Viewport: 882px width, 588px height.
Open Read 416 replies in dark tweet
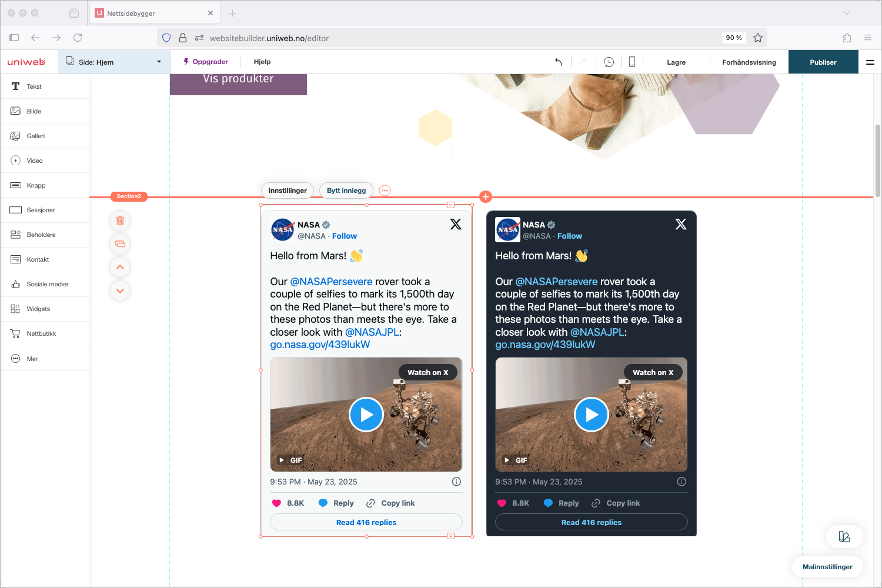coord(592,522)
